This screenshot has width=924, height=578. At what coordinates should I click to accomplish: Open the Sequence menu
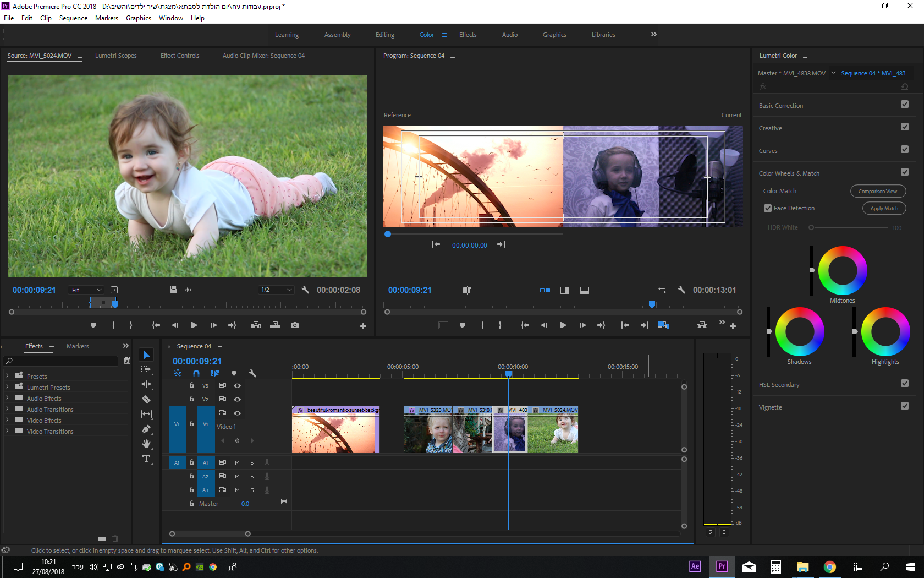73,18
